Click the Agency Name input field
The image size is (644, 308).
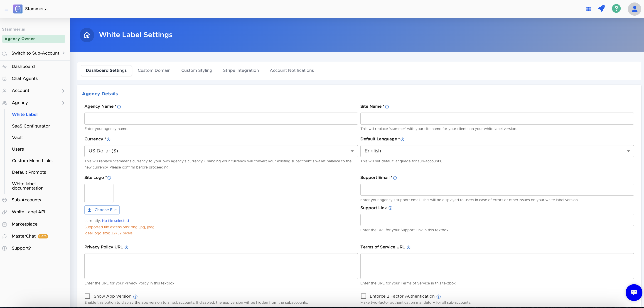[221, 119]
